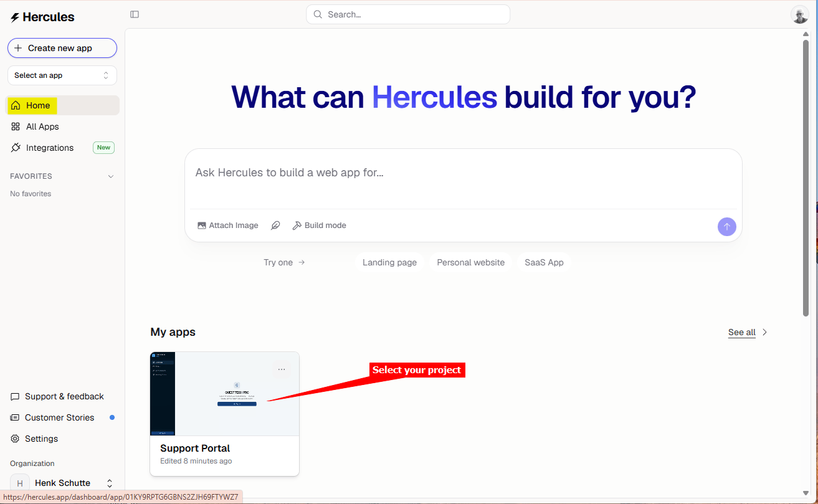Click the Home house icon
Image resolution: width=818 pixels, height=504 pixels.
pos(16,105)
